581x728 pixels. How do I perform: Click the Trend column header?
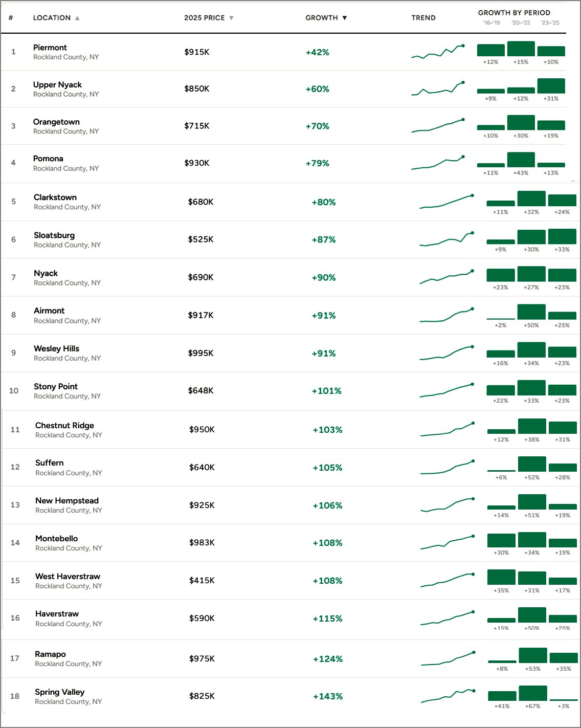[423, 18]
